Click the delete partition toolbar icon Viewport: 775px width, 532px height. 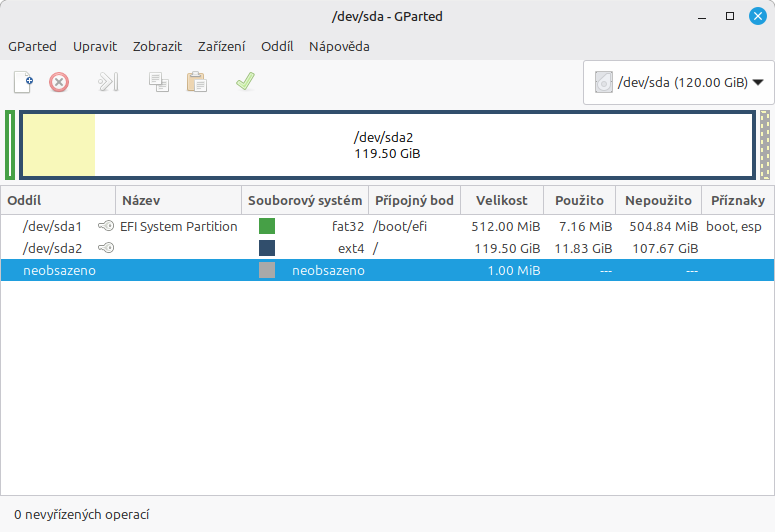click(x=59, y=82)
